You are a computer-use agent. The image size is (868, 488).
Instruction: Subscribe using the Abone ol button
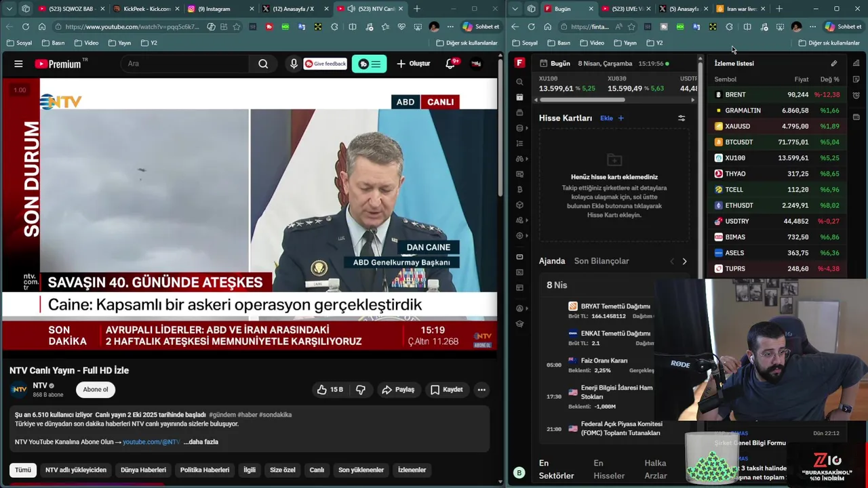coord(96,390)
